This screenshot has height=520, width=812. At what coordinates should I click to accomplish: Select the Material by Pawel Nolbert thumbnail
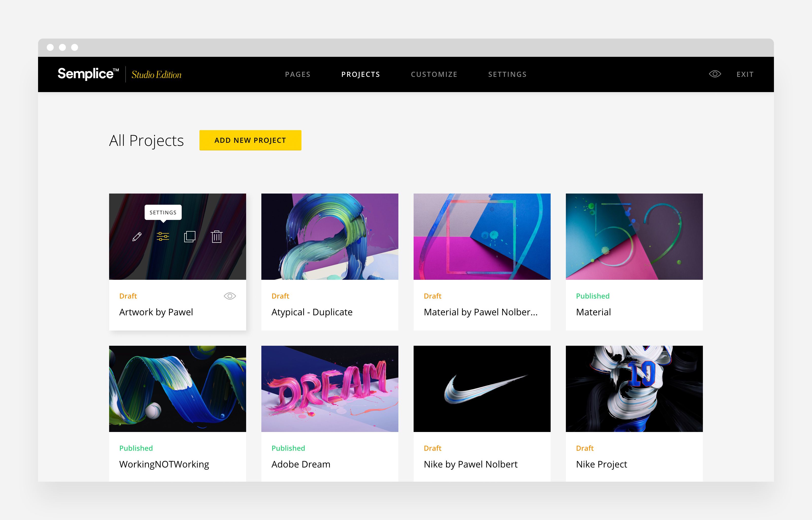coord(482,236)
